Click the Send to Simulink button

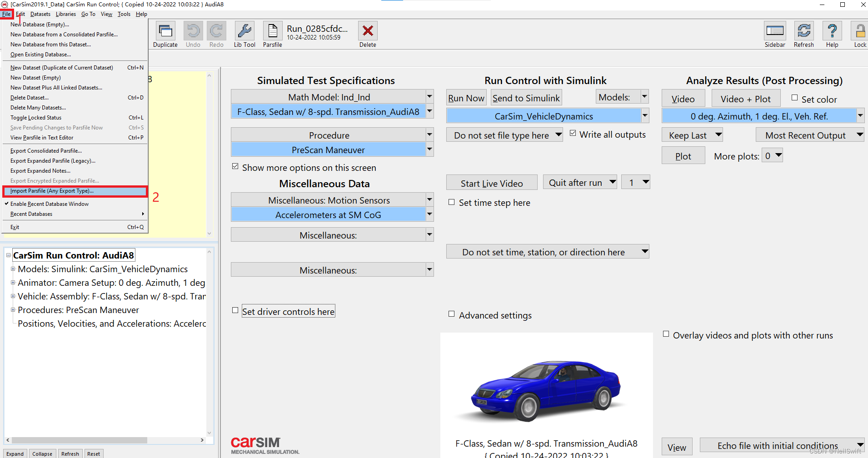pyautogui.click(x=526, y=98)
